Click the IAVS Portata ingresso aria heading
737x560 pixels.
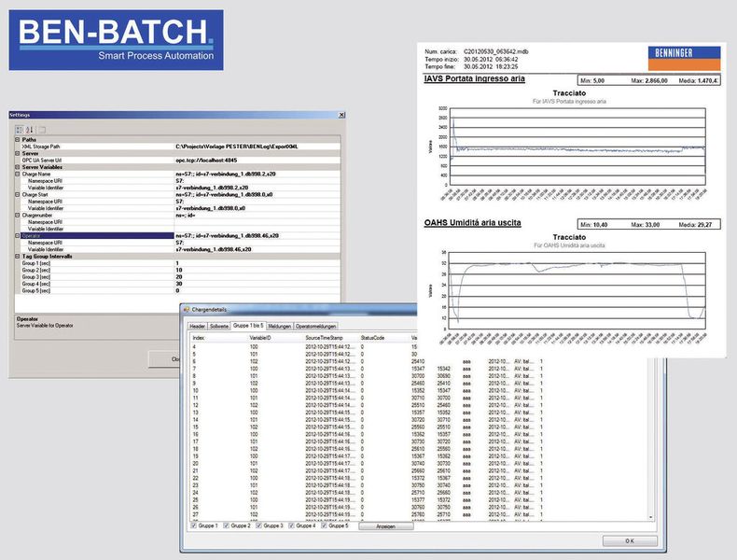474,78
